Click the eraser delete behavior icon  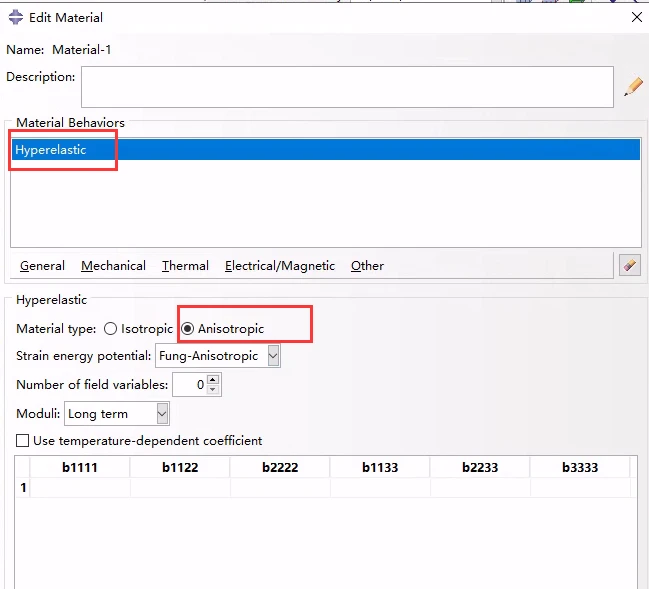point(630,265)
